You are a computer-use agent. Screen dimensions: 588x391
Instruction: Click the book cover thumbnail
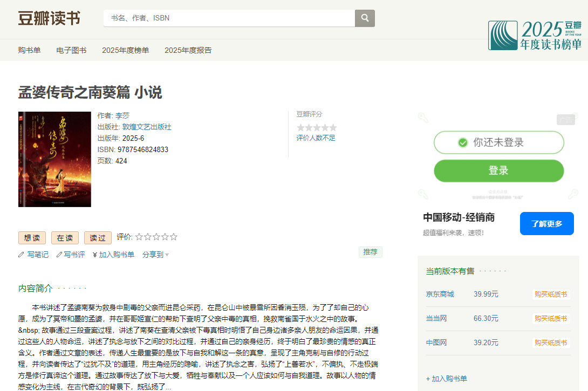pyautogui.click(x=54, y=159)
